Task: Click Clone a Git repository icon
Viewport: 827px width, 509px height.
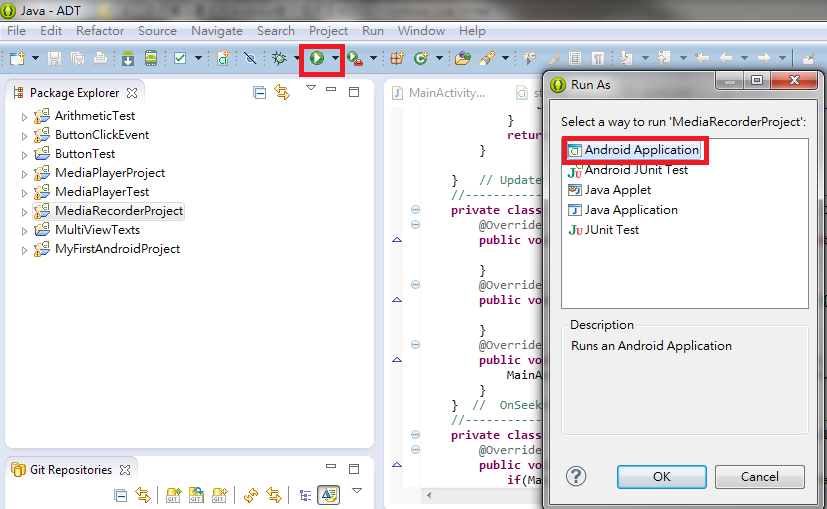Action: (x=196, y=495)
